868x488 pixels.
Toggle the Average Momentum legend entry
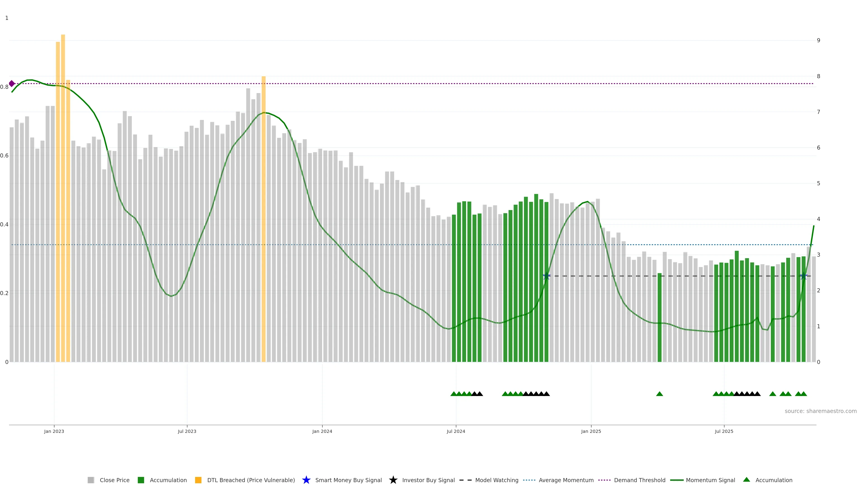coord(566,480)
